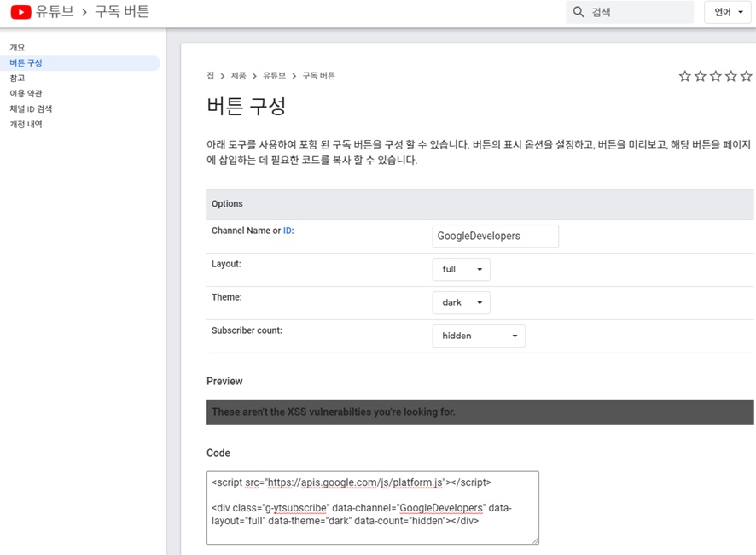Image resolution: width=756 pixels, height=555 pixels.
Task: Click inside the embed Code text area
Action: [x=373, y=508]
